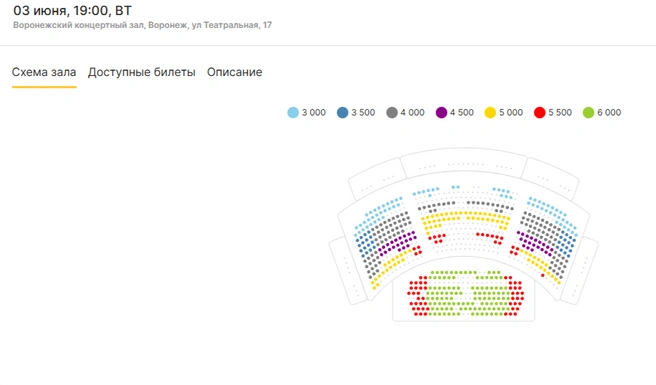Select the green 6 000 price swatch

pyautogui.click(x=589, y=113)
